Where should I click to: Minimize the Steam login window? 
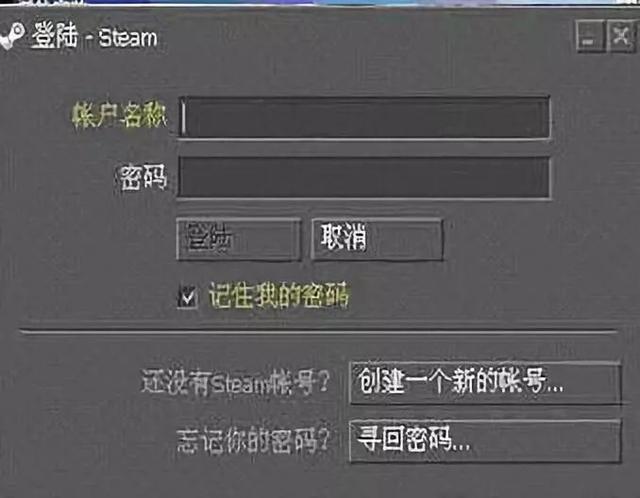click(590, 36)
